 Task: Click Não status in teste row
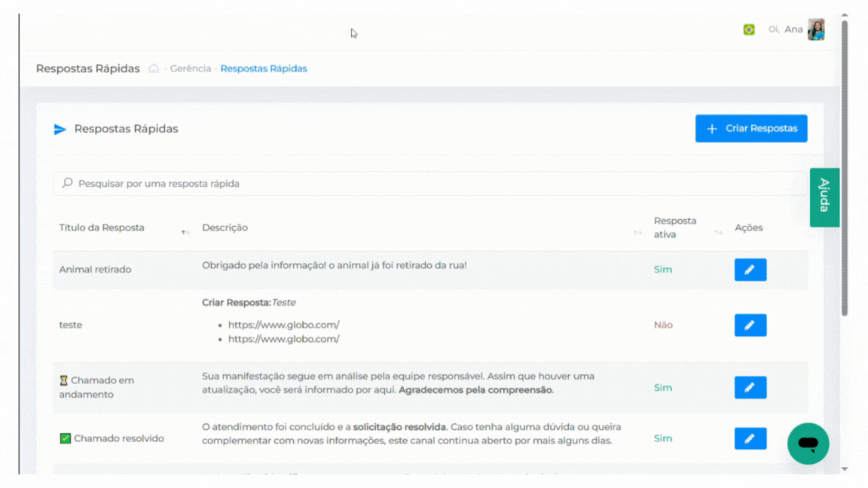pyautogui.click(x=663, y=325)
